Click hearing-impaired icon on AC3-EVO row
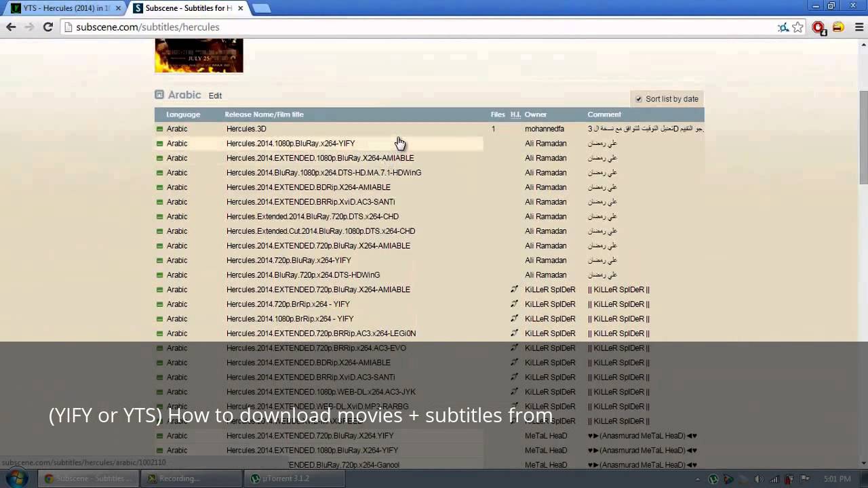Image resolution: width=868 pixels, height=488 pixels. 514,348
